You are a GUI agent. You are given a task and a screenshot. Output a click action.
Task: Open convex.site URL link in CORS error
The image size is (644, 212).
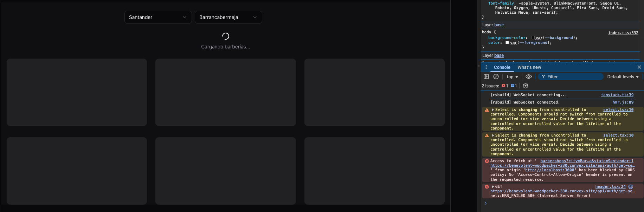[x=562, y=166]
